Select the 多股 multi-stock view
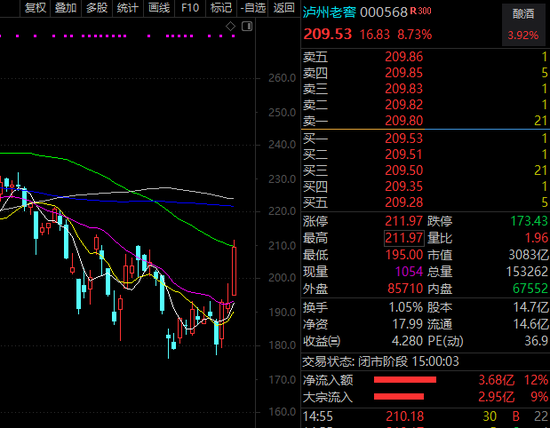 tap(97, 8)
